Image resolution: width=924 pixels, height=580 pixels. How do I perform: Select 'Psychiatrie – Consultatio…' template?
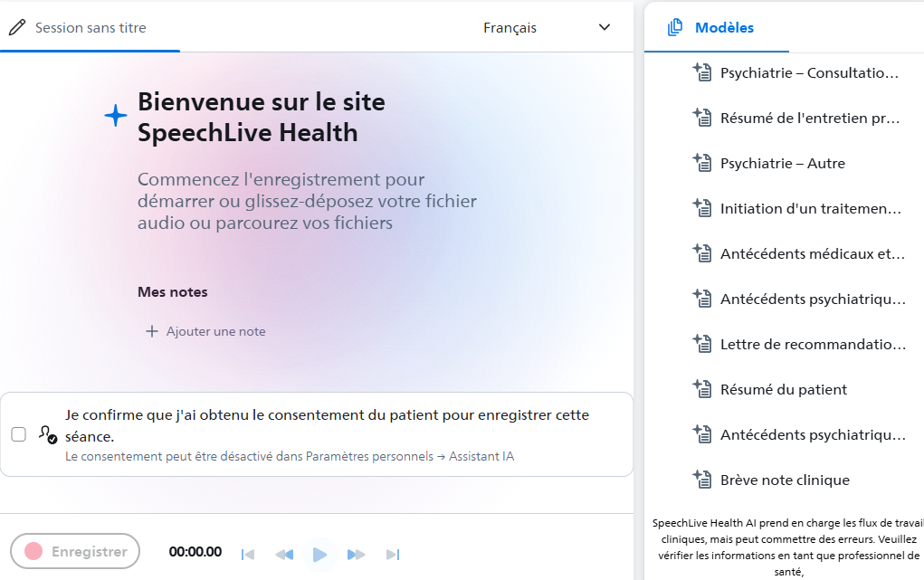(x=809, y=73)
